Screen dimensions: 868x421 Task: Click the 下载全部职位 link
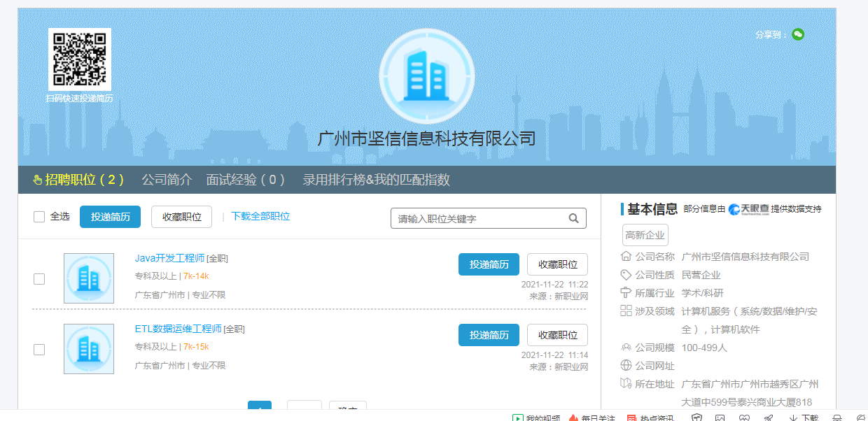tap(260, 217)
